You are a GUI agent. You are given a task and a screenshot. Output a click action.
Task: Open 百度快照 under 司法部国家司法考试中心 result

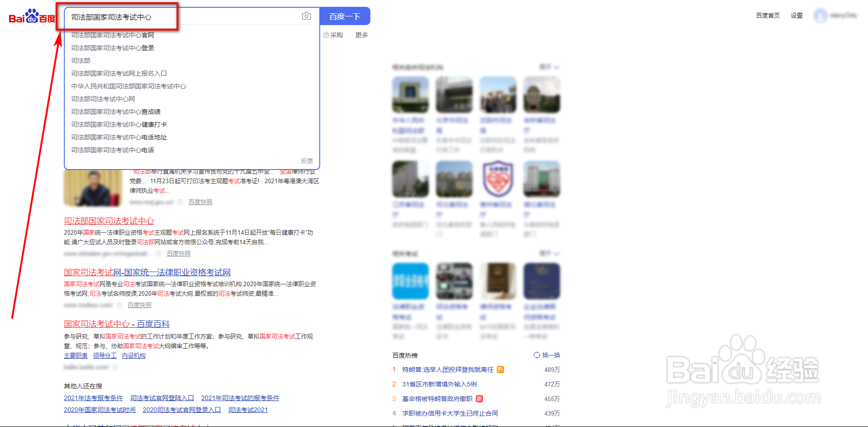pos(179,253)
